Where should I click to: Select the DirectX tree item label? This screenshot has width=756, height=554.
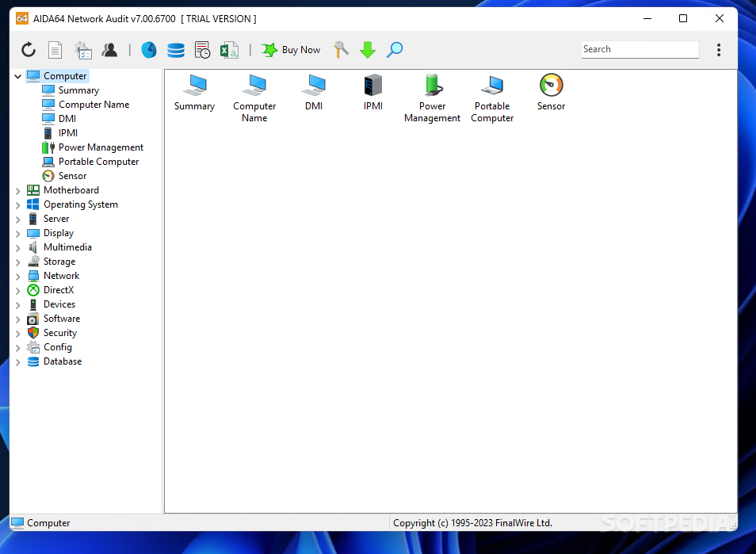pos(59,290)
